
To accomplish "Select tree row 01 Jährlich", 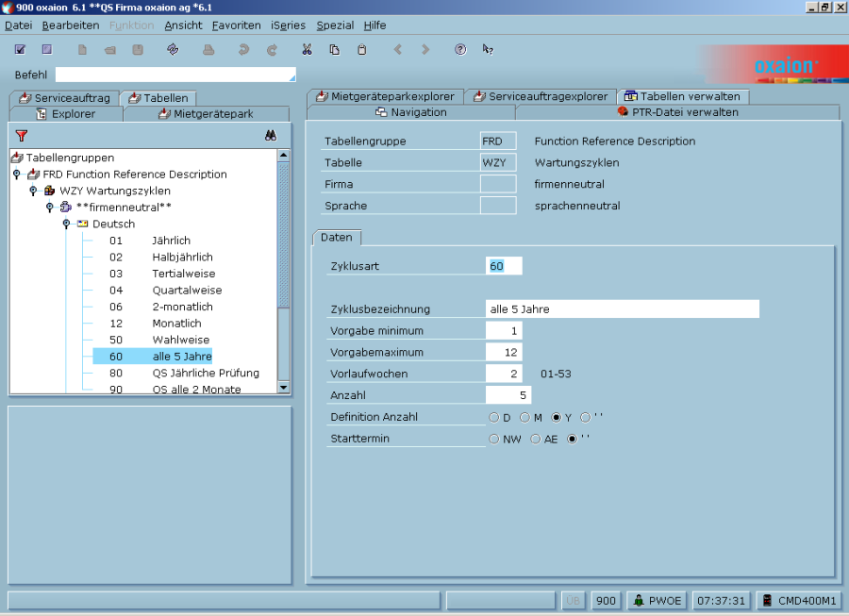I will [x=150, y=241].
